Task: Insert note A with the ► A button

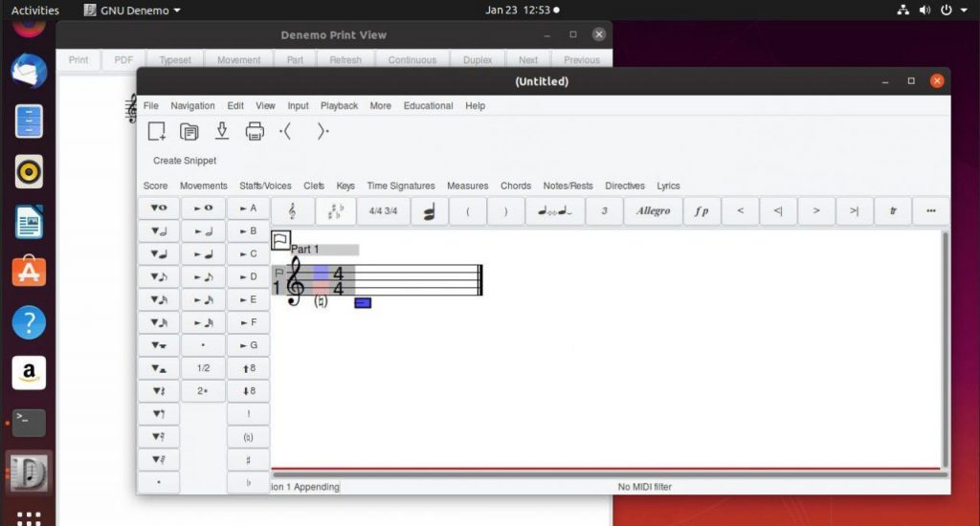Action: [x=248, y=208]
